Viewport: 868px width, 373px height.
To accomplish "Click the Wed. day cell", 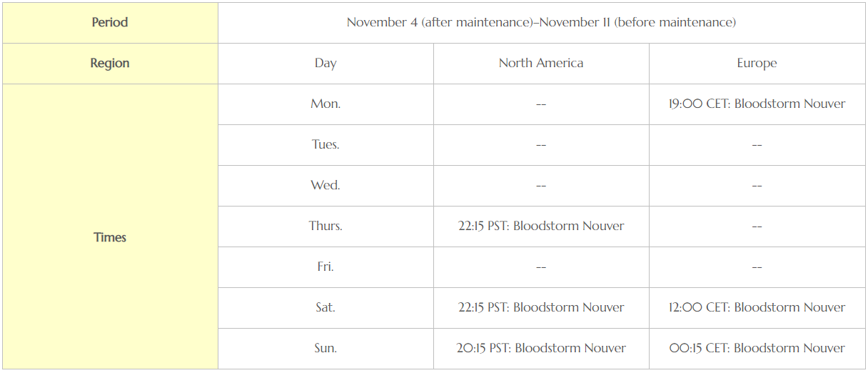I will (x=325, y=186).
